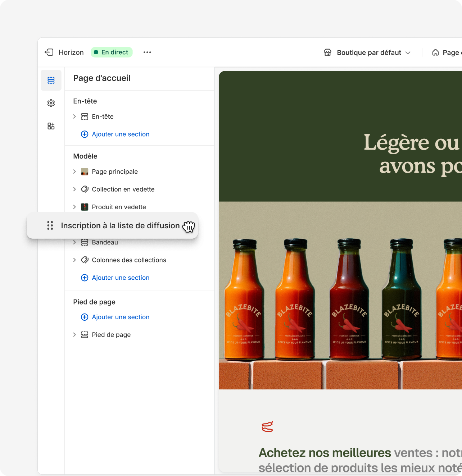
Task: Click the Produit en vedette thumbnail icon
Action: [85, 207]
